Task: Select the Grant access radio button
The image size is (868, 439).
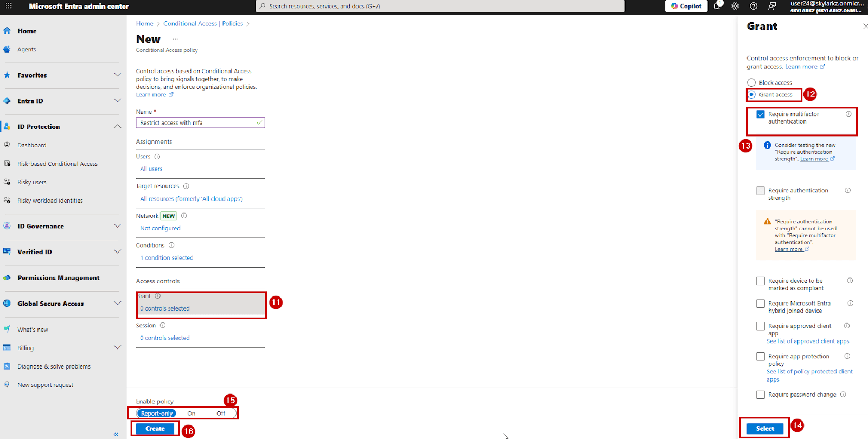Action: 751,94
